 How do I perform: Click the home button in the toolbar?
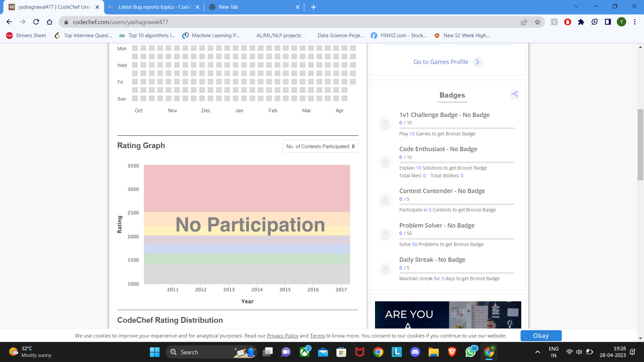pos(50,22)
